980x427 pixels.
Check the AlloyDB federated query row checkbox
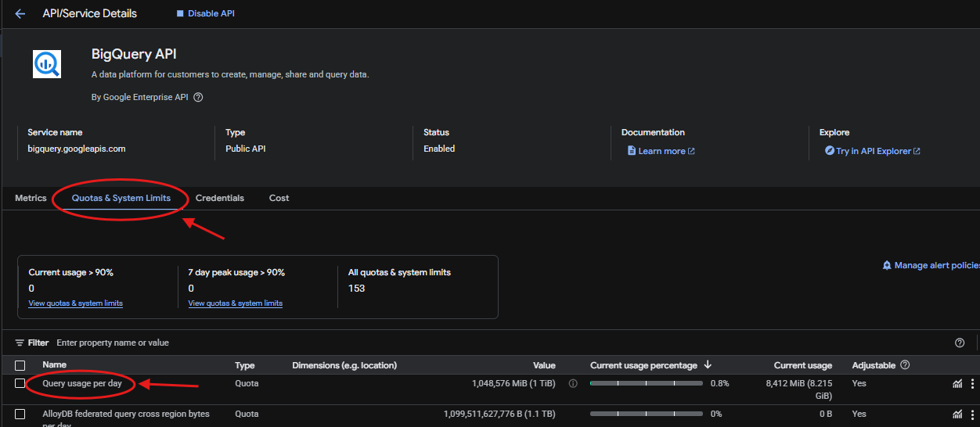coord(20,414)
